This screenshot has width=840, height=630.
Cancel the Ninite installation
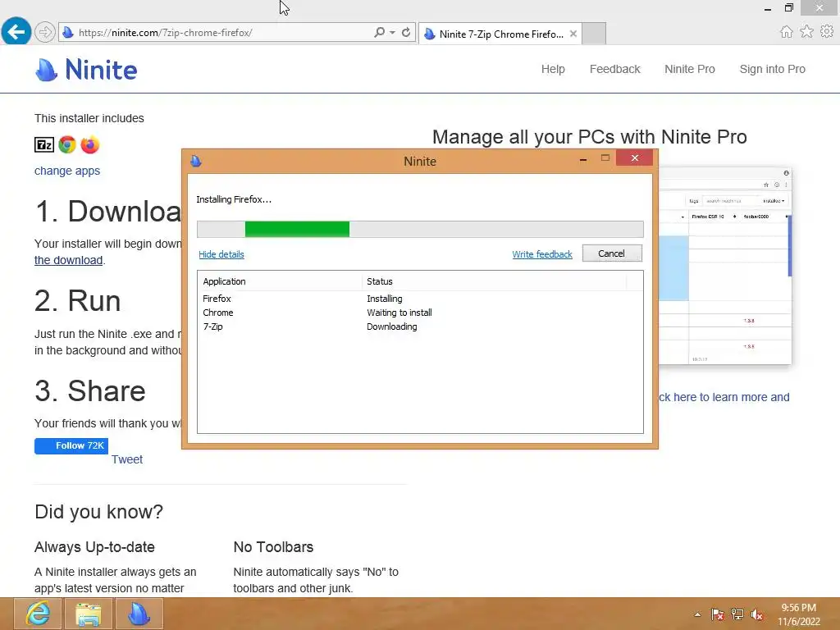tap(612, 253)
